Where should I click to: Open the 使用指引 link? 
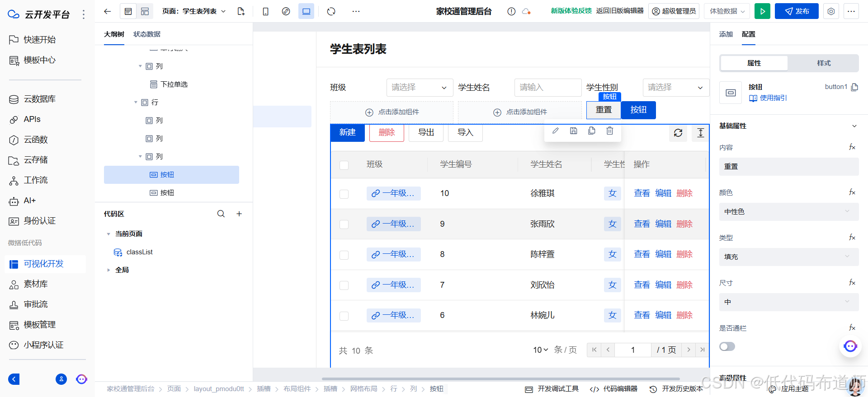768,98
